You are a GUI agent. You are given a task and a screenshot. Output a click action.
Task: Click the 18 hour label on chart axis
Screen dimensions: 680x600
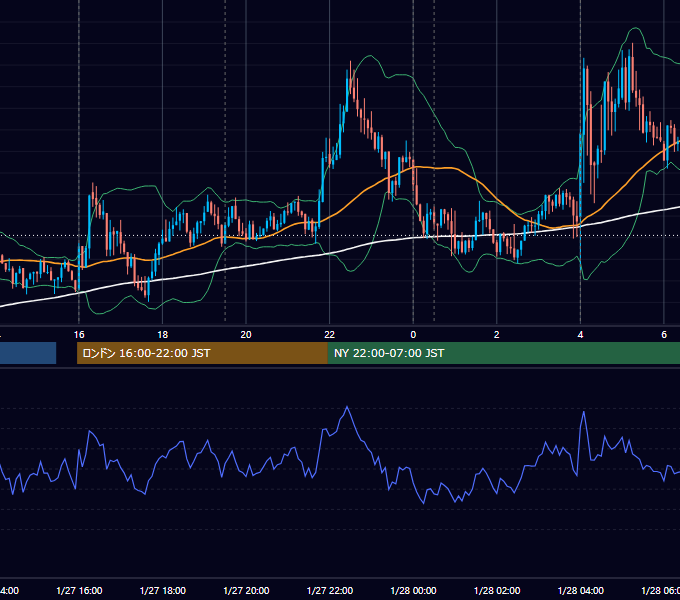pos(163,335)
